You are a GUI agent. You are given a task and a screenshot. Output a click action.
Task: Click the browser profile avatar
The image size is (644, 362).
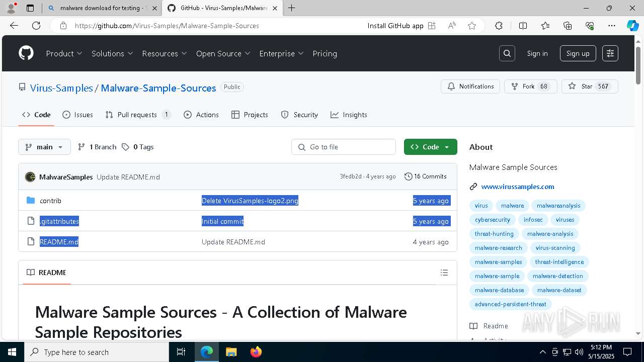click(11, 8)
